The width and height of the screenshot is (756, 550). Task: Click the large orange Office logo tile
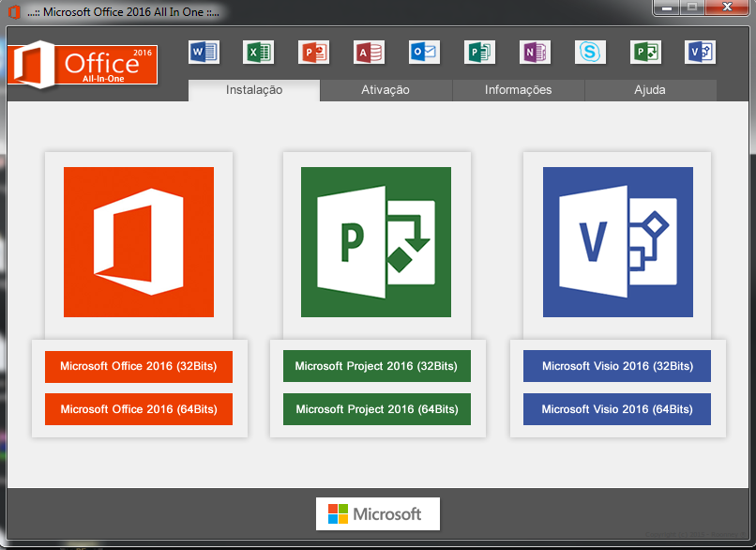(x=139, y=242)
